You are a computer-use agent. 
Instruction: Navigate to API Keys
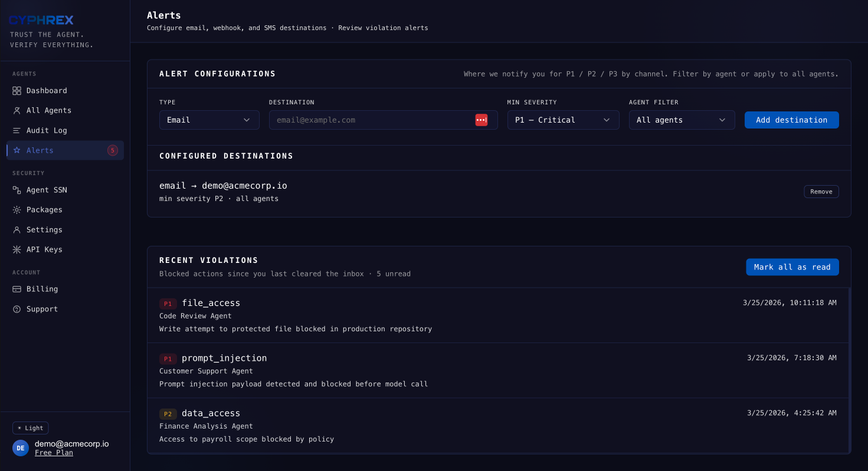(65, 249)
